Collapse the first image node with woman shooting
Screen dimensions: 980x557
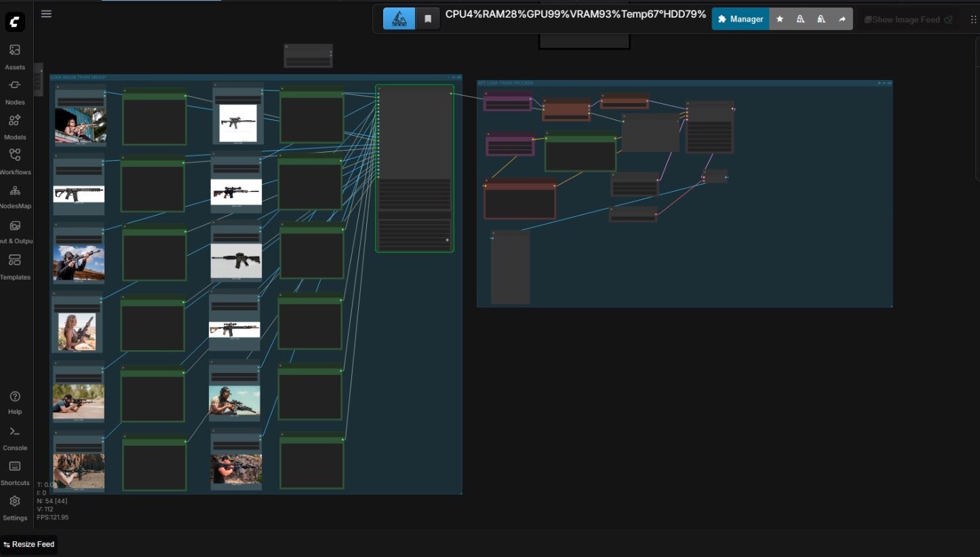pyautogui.click(x=58, y=87)
